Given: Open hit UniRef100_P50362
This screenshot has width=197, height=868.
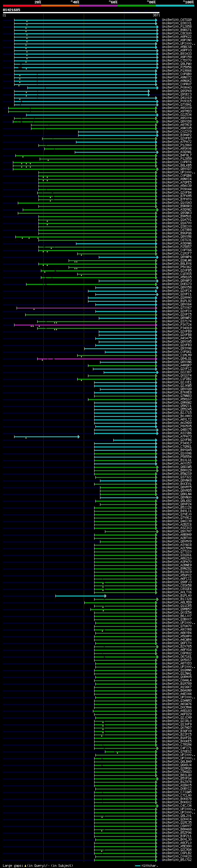Looking at the screenshot, I should (176, 267).
